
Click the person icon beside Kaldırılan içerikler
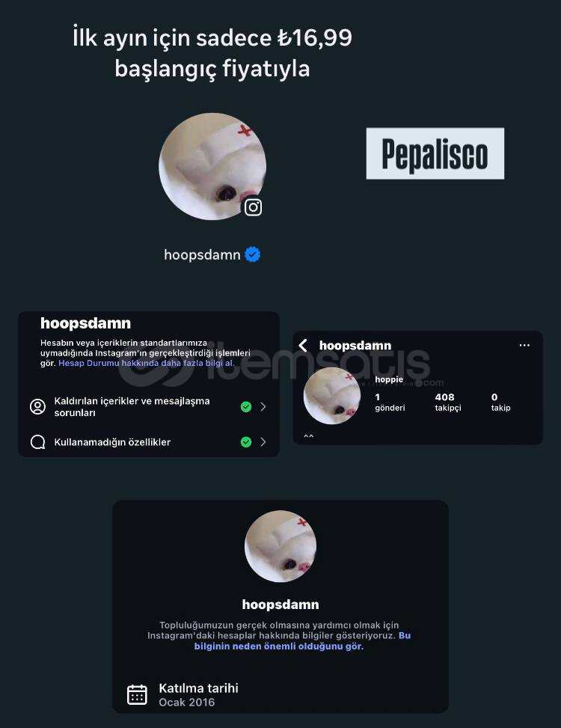[37, 407]
